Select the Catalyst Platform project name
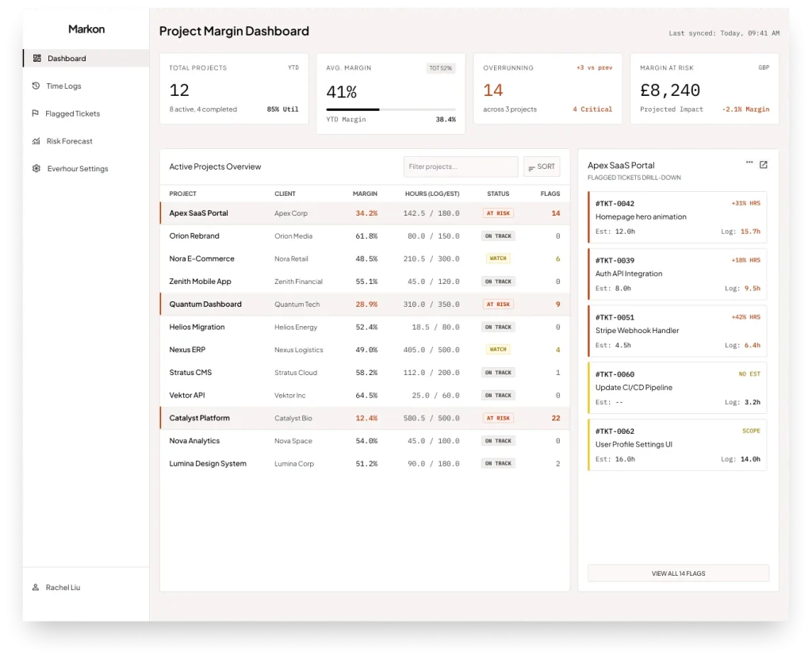The width and height of the screenshot is (812, 659). click(199, 418)
